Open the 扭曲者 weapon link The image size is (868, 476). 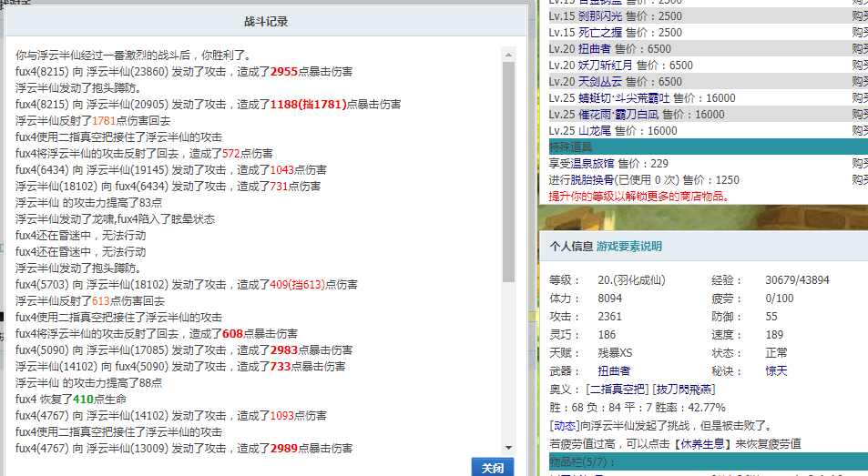[614, 371]
